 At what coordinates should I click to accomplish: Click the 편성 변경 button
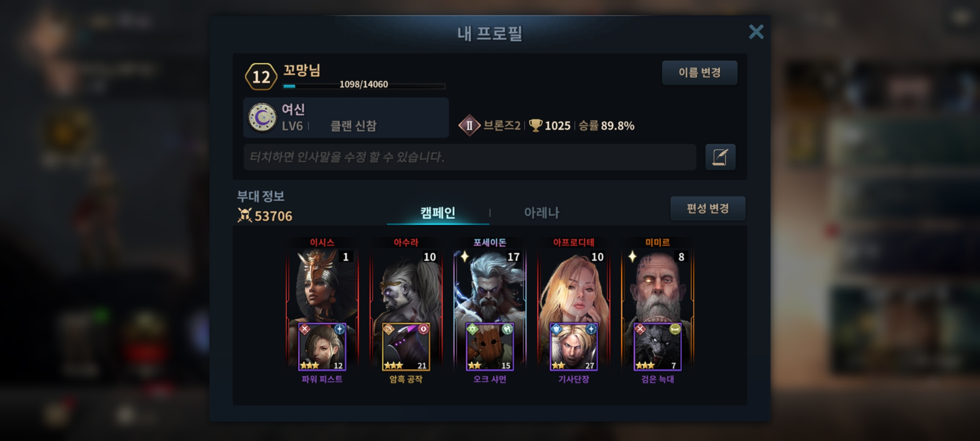point(708,209)
